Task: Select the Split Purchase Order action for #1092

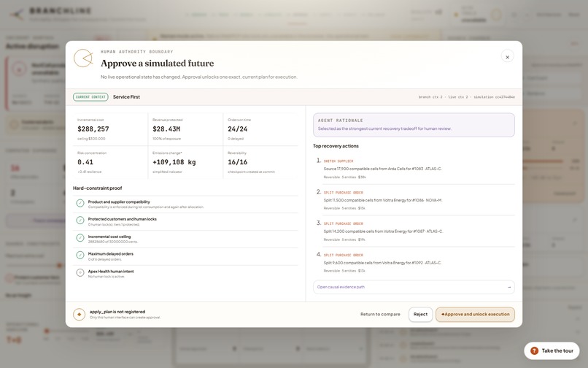Action: (x=415, y=262)
